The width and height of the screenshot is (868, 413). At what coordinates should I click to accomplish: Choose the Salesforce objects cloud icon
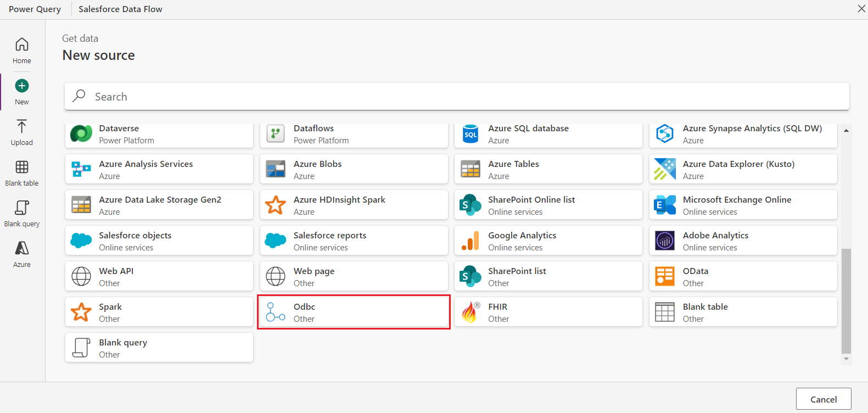pos(81,241)
